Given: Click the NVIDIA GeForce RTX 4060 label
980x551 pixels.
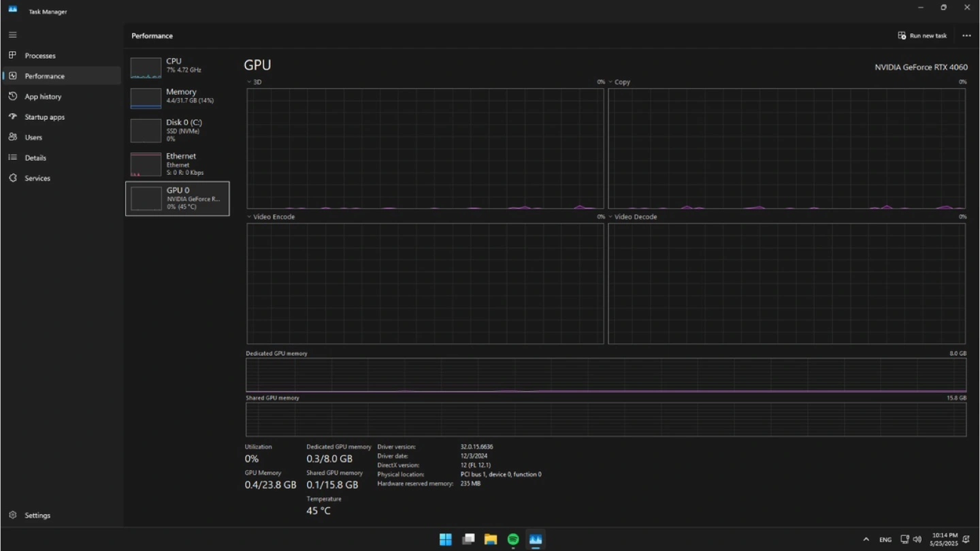Looking at the screenshot, I should (x=921, y=67).
